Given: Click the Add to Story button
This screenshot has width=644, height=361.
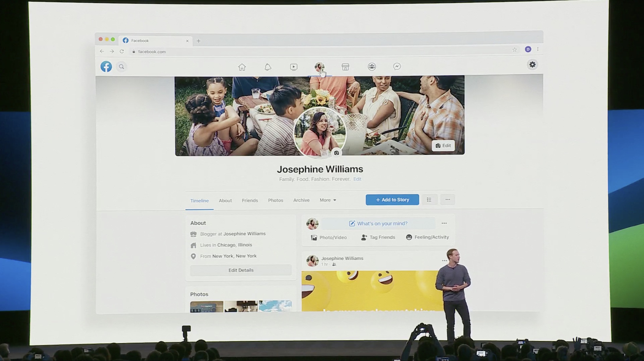Looking at the screenshot, I should click(392, 200).
